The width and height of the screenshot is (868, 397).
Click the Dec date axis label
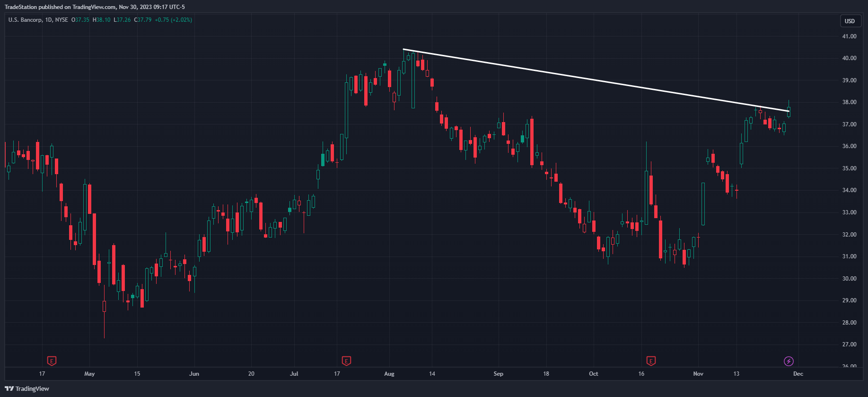point(798,374)
